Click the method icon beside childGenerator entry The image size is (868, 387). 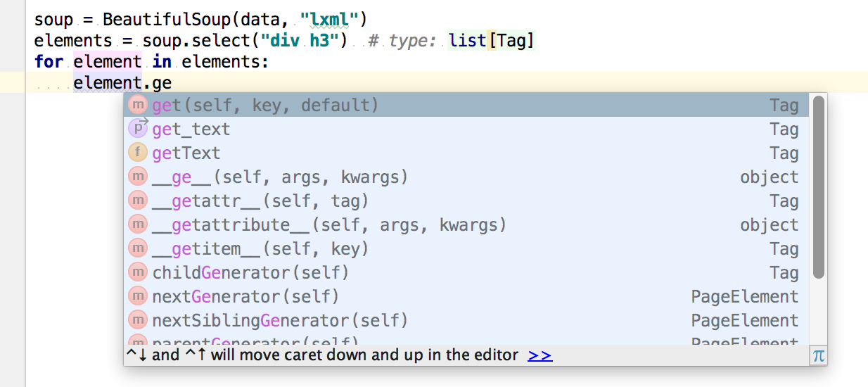(139, 272)
